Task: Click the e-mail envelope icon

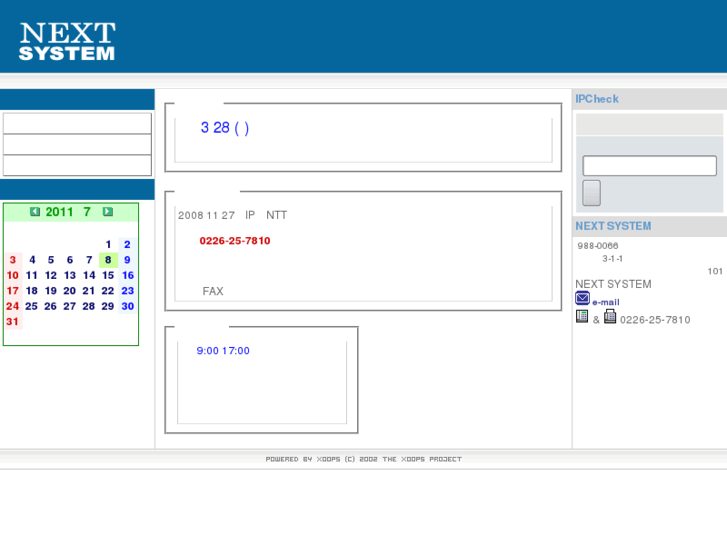Action: [x=582, y=298]
